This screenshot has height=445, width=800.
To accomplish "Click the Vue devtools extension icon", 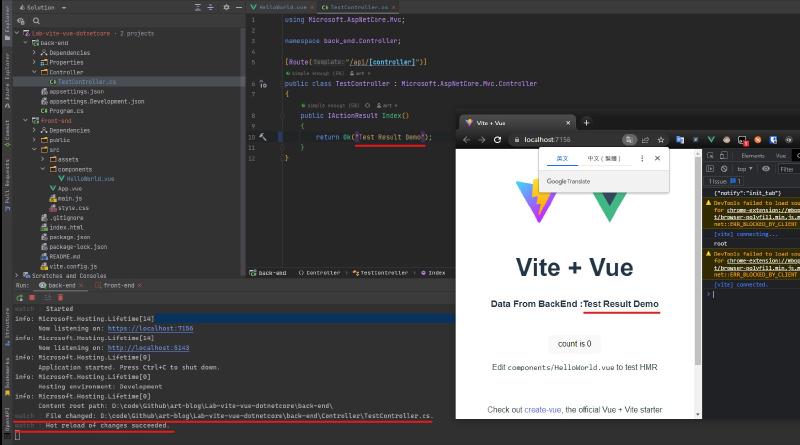I will point(712,140).
